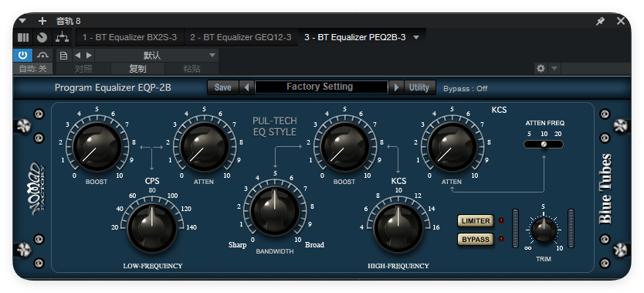Pin the plugin window
The height and width of the screenshot is (293, 644).
pos(601,22)
